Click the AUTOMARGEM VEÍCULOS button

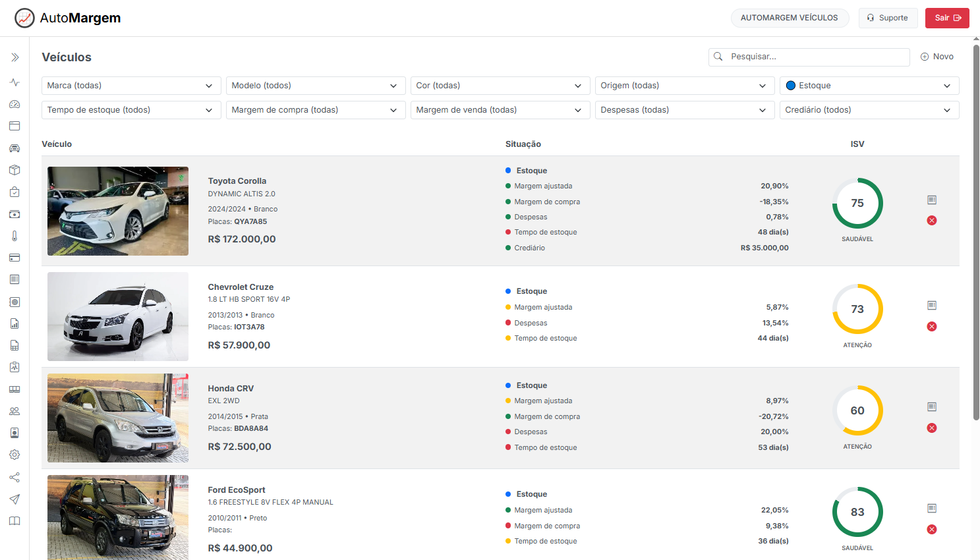[x=789, y=18]
